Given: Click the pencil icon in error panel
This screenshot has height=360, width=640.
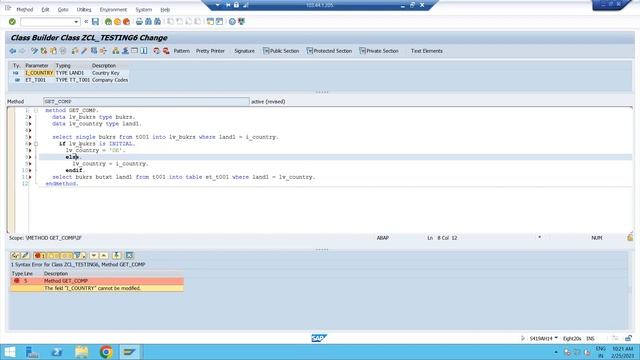Looking at the screenshot, I should (x=25, y=256).
